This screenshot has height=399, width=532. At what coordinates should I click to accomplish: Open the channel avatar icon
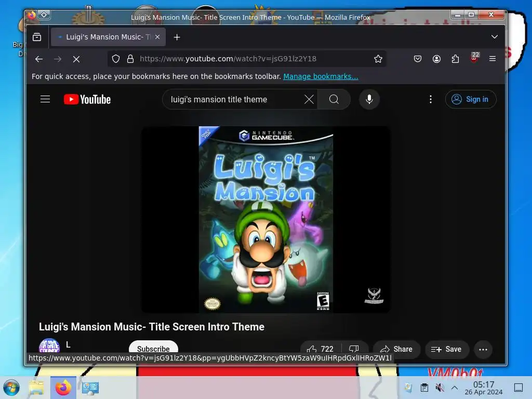coord(49,345)
